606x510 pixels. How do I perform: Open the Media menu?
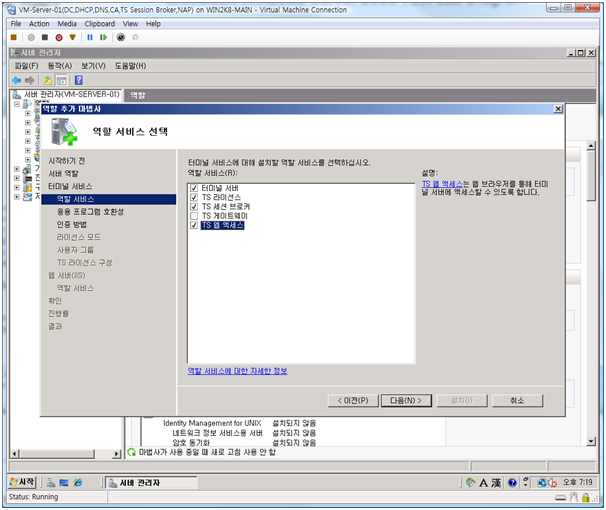tap(67, 24)
